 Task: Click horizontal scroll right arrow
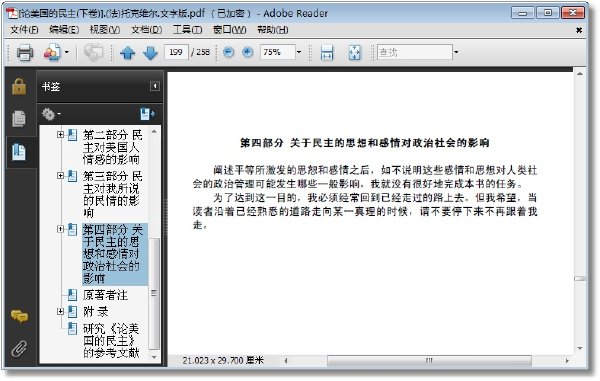[x=567, y=360]
